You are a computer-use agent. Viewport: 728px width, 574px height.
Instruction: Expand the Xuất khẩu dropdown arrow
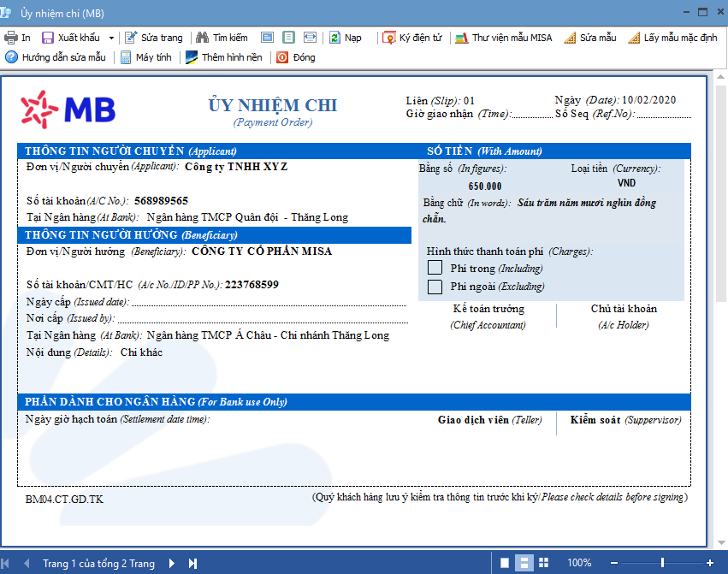(x=112, y=38)
